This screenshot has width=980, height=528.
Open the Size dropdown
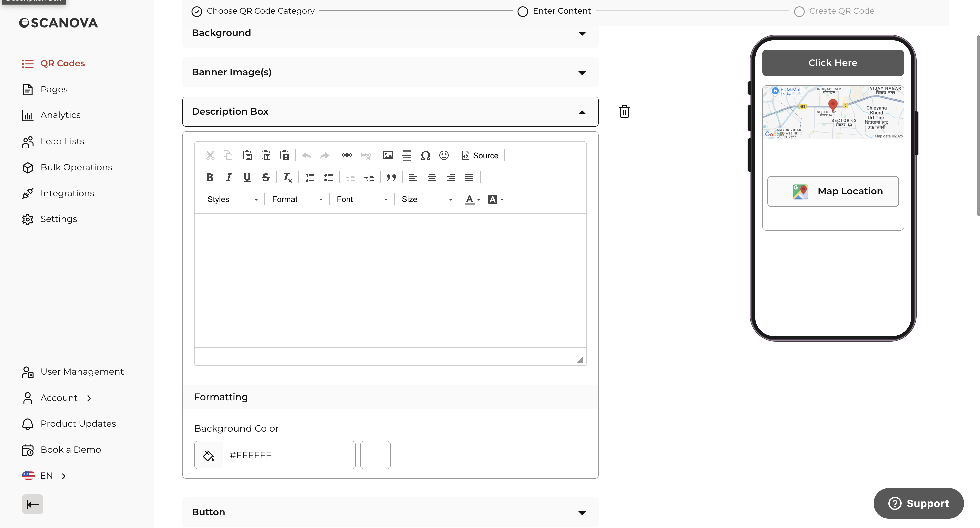(x=427, y=199)
